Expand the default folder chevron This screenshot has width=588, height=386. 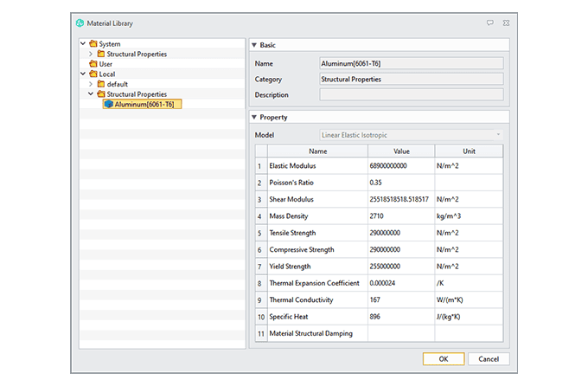click(x=91, y=84)
